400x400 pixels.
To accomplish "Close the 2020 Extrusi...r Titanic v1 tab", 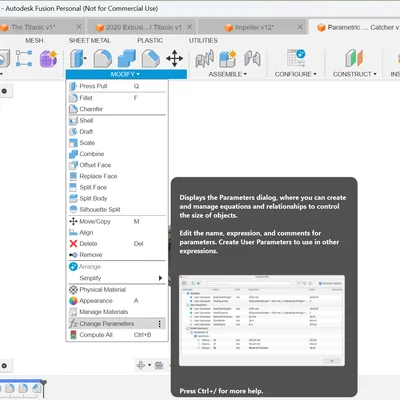I will [x=189, y=27].
